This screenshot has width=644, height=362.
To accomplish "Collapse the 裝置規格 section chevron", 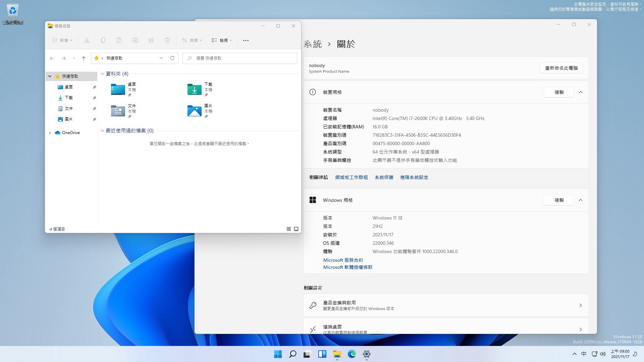I will [581, 92].
